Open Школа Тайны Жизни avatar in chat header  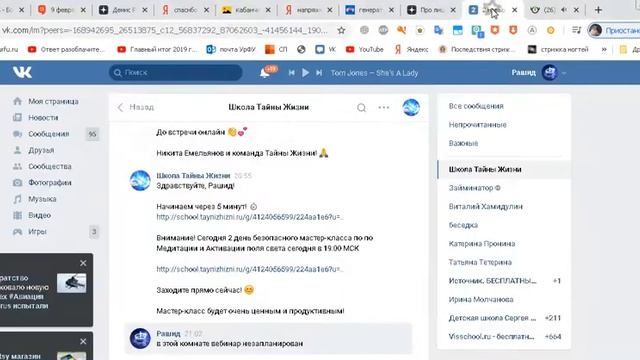tap(411, 107)
